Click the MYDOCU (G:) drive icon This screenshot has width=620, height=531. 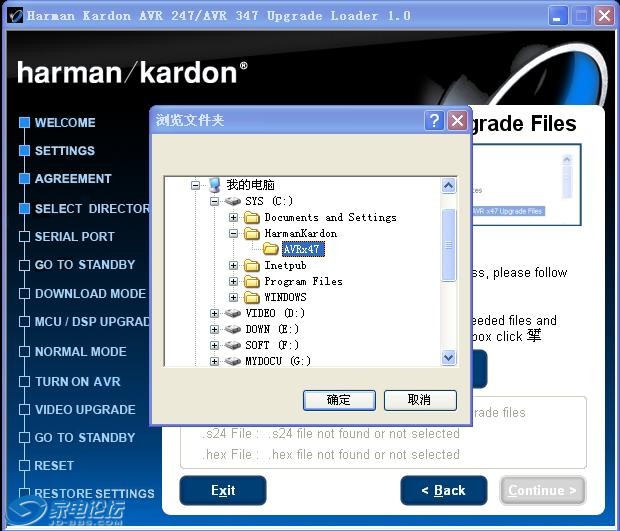[x=233, y=361]
